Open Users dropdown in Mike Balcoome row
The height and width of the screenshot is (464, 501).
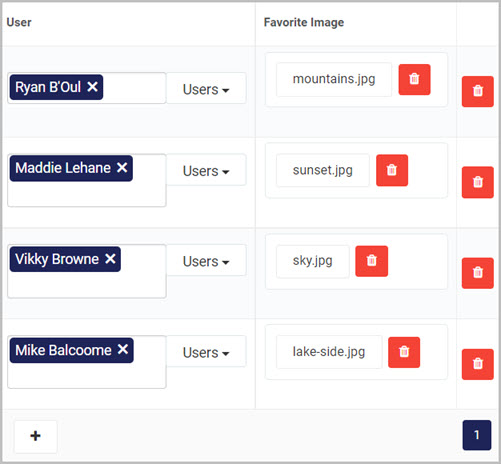tap(206, 352)
